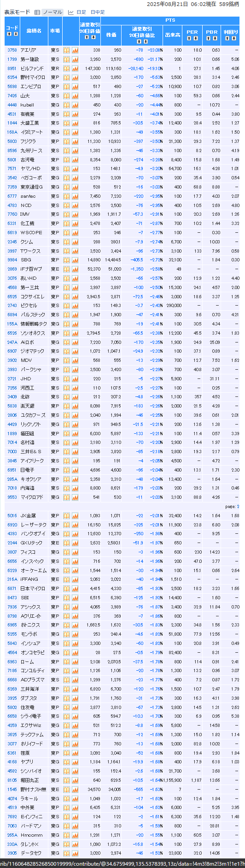
Task: Open stock code 285A link
Action: click(x=12, y=479)
